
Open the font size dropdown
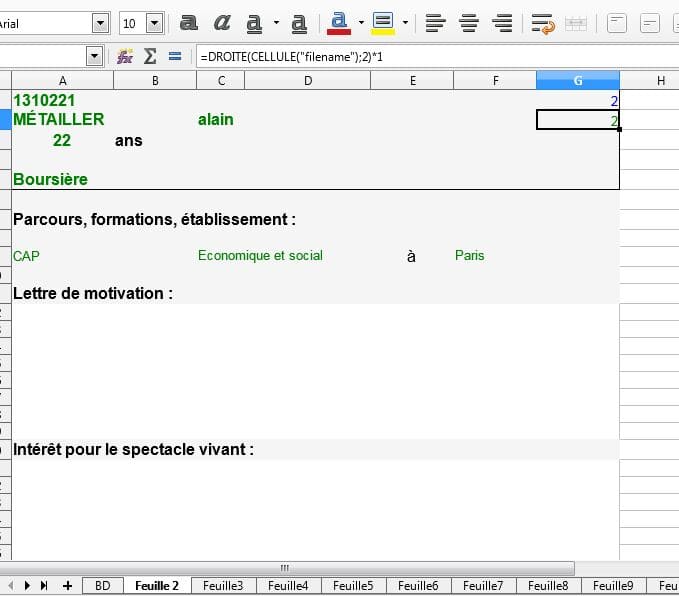point(155,23)
